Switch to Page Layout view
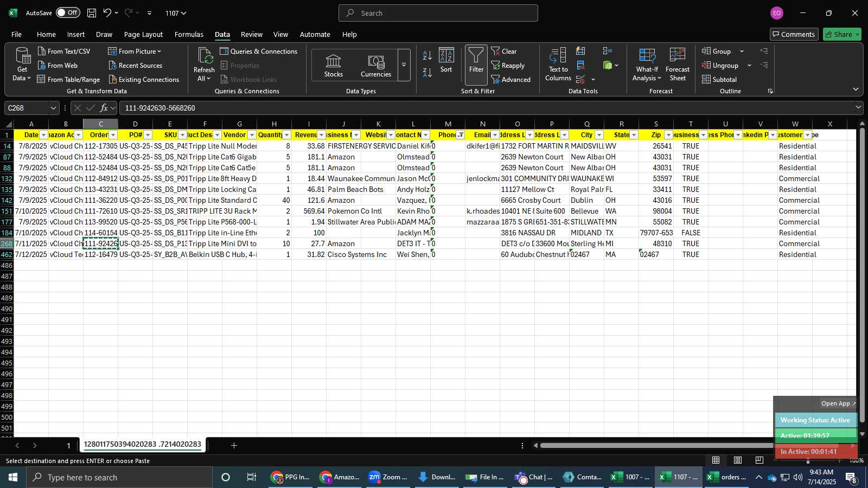The height and width of the screenshot is (488, 868). (x=738, y=460)
